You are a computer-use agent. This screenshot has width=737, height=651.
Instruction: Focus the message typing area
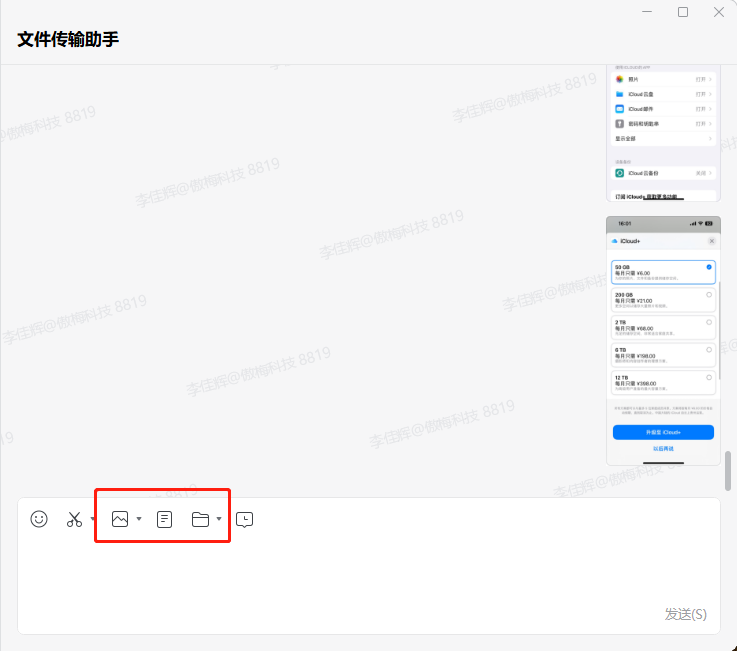pos(368,571)
